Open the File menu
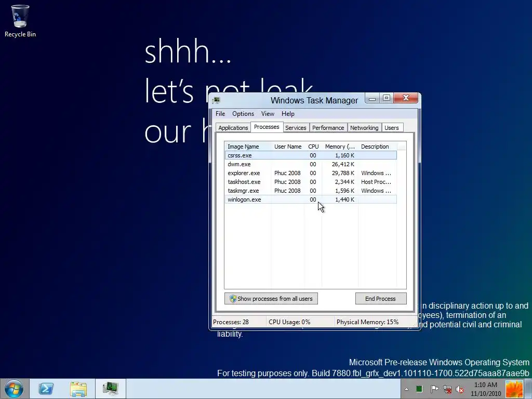This screenshot has width=532, height=399. [x=220, y=114]
